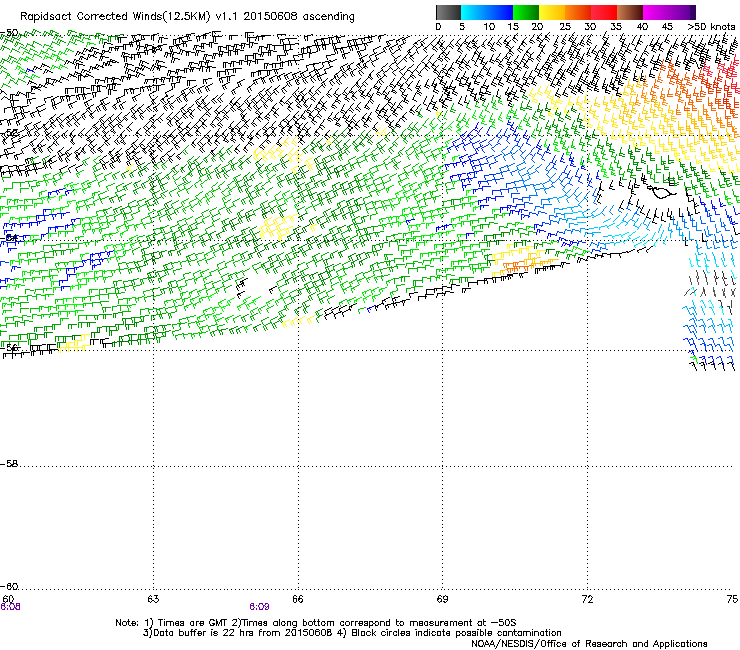
Task: Click the 'Rapidscat Corrected Winds' title text
Action: click(115, 17)
